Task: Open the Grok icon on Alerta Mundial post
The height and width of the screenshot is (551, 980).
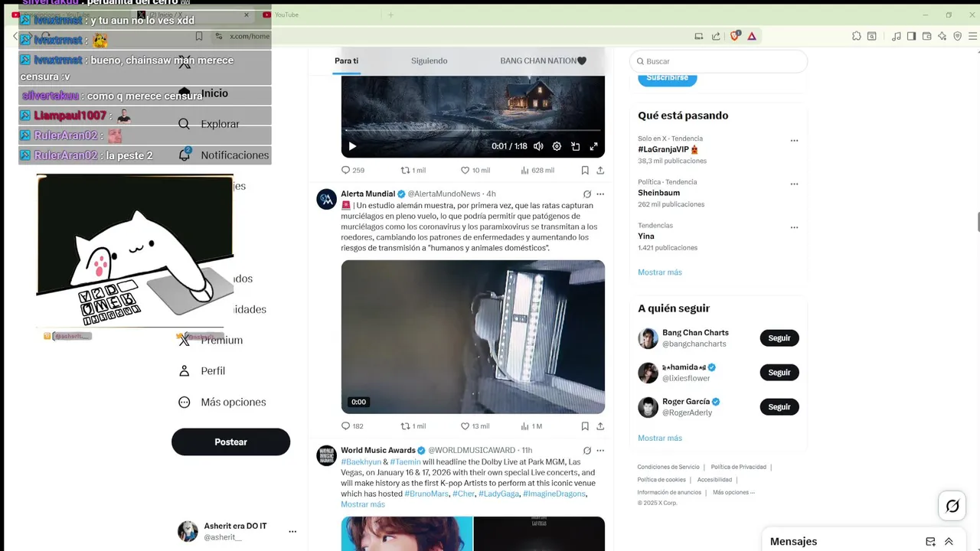Action: tap(587, 194)
